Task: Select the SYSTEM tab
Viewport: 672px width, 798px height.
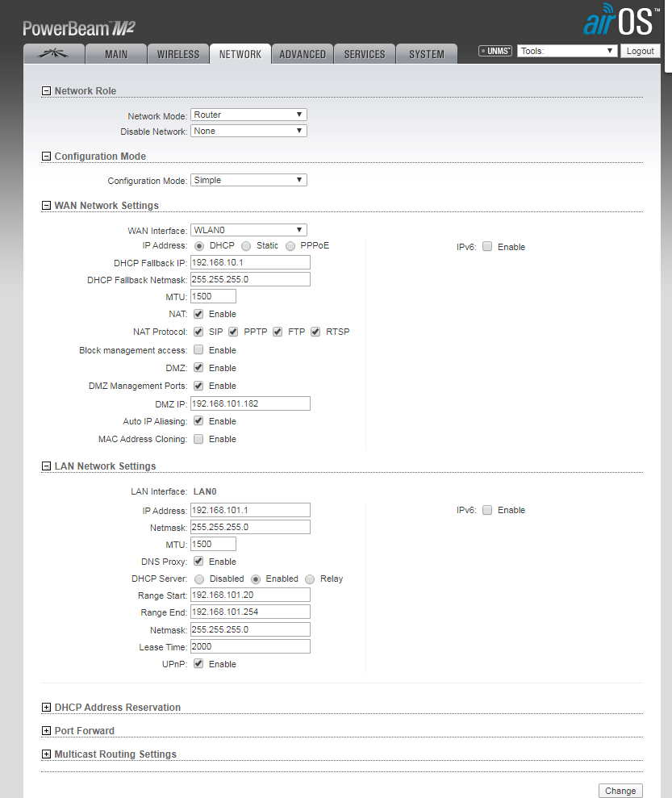Action: (426, 54)
